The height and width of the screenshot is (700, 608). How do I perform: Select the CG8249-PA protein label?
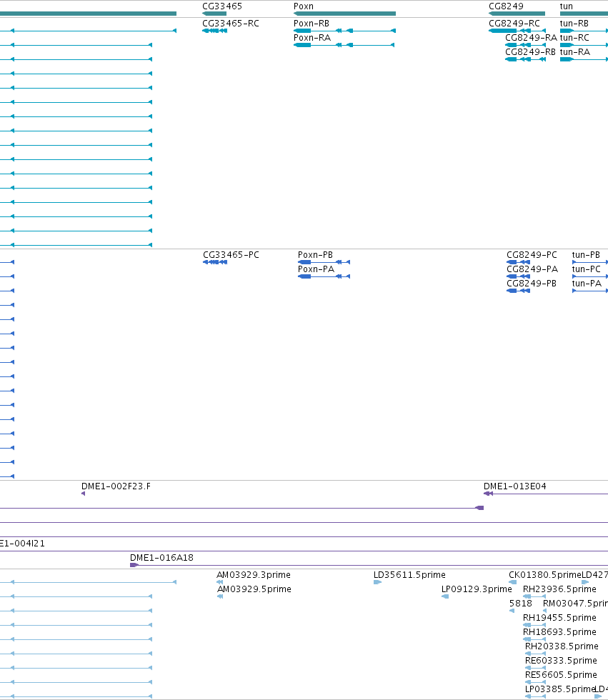pos(532,269)
